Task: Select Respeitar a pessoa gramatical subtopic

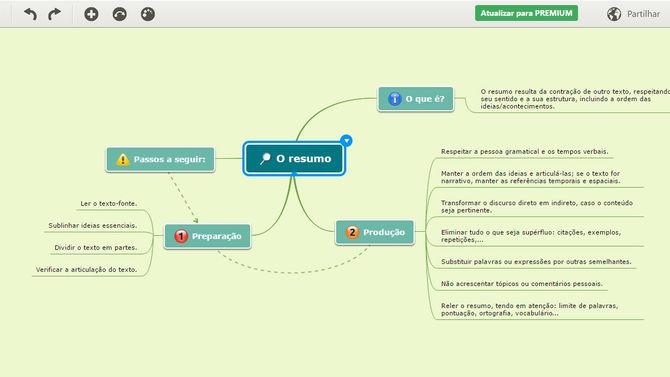Action: click(x=525, y=152)
